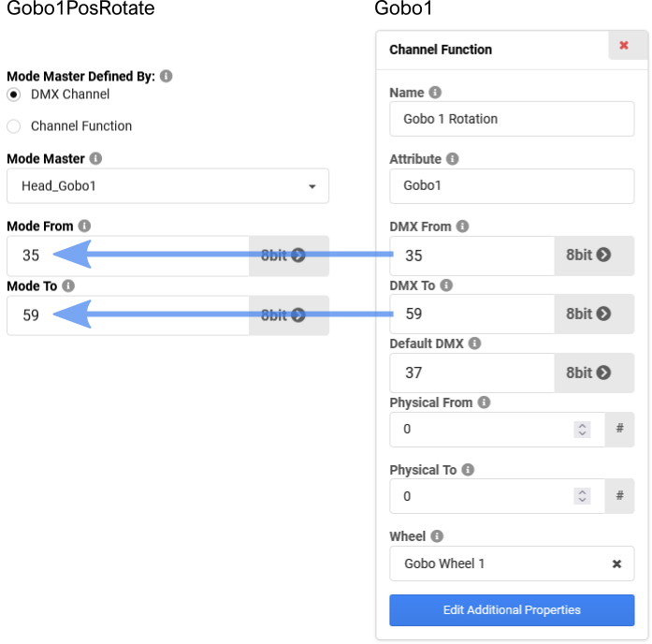Select the Channel Function radio option

14,126
